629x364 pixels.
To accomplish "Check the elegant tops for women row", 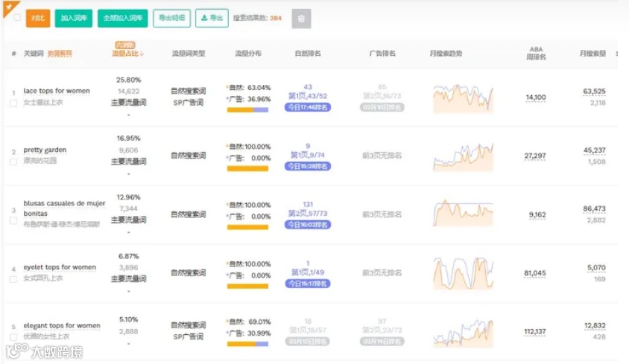I will [13, 337].
